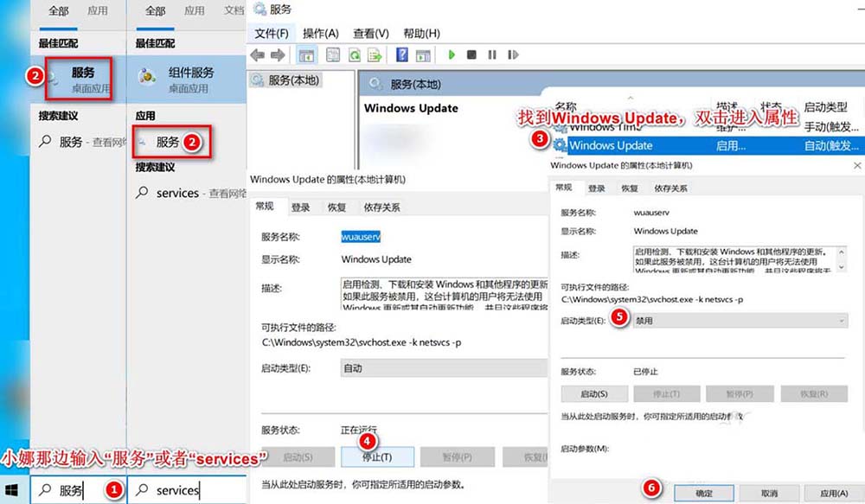Open 恢复 tab in dialog with 禁用 startup

630,188
